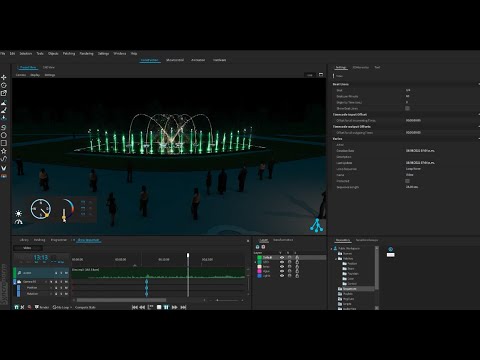Click the magenta layer color swatch
Image resolution: width=480 pixels, height=360 pixels.
coord(259,271)
